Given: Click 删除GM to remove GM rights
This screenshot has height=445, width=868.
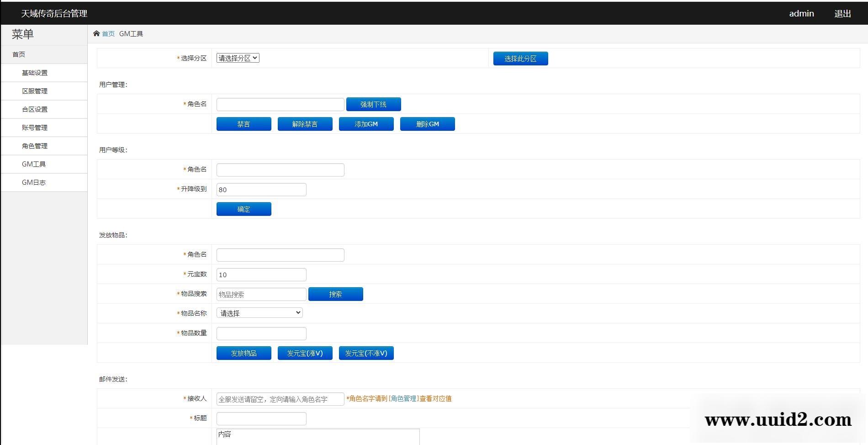Looking at the screenshot, I should coord(427,123).
